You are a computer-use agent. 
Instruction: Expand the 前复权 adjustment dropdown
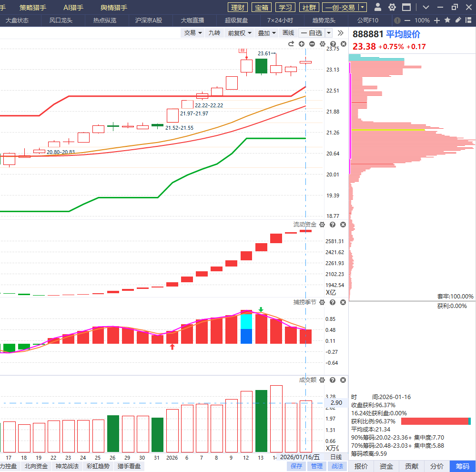[x=240, y=33]
